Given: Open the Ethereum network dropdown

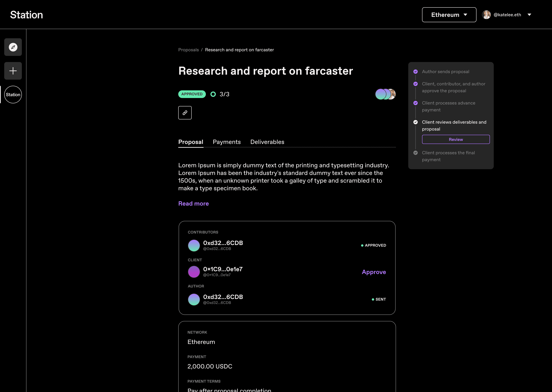Looking at the screenshot, I should [449, 15].
